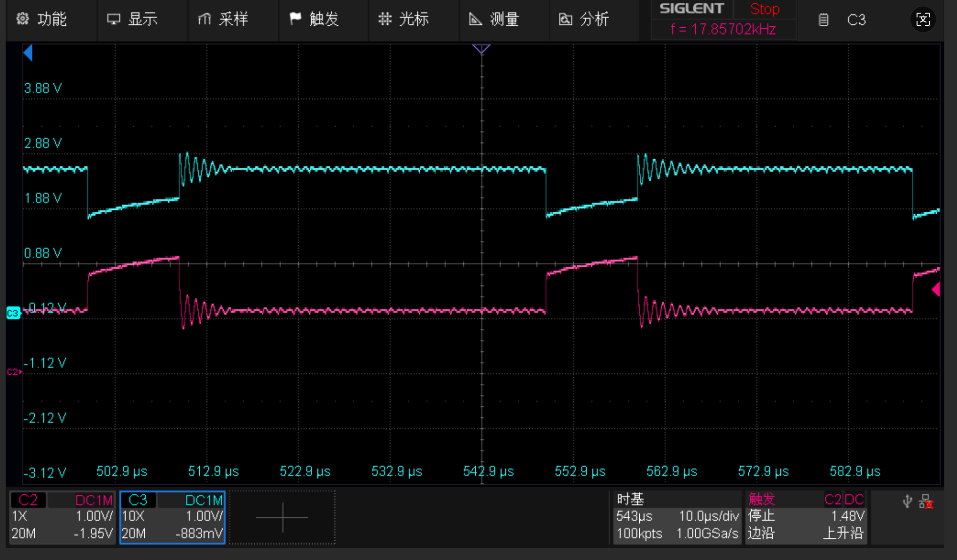Image resolution: width=957 pixels, height=560 pixels.
Task: Click the gear icon in 功能 menu
Action: [23, 19]
